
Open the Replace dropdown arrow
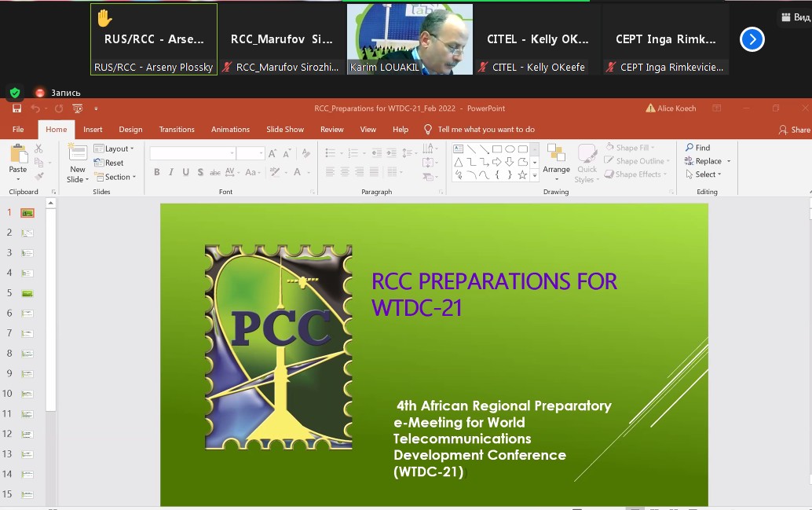pos(729,161)
